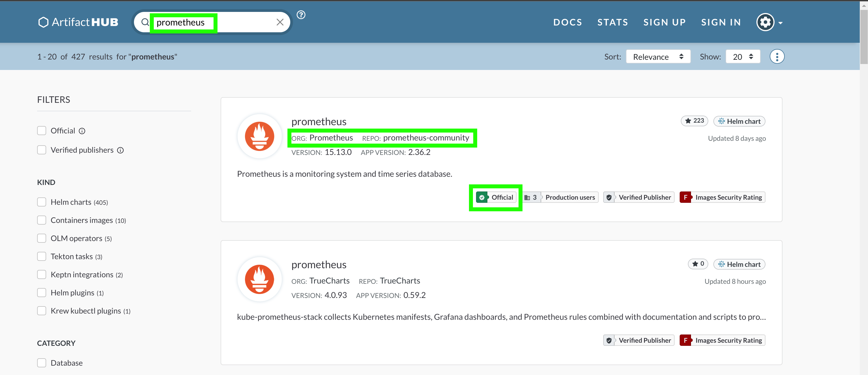
Task: Go to DOCS in navigation
Action: (x=568, y=22)
